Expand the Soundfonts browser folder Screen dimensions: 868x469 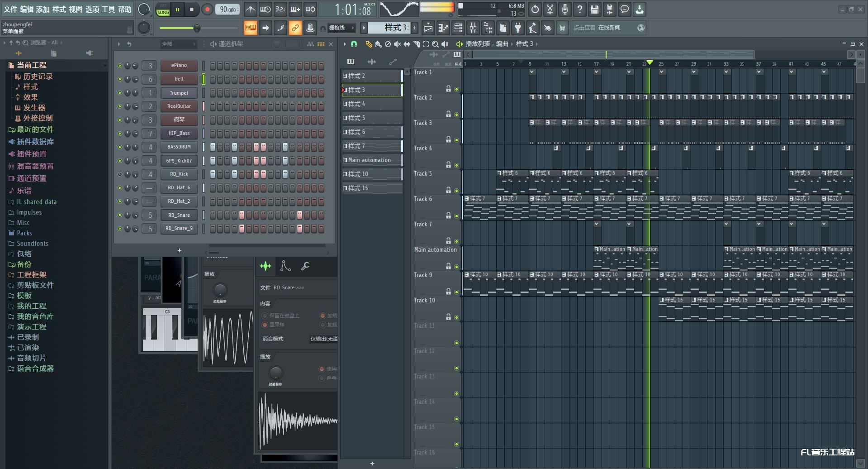tap(33, 244)
